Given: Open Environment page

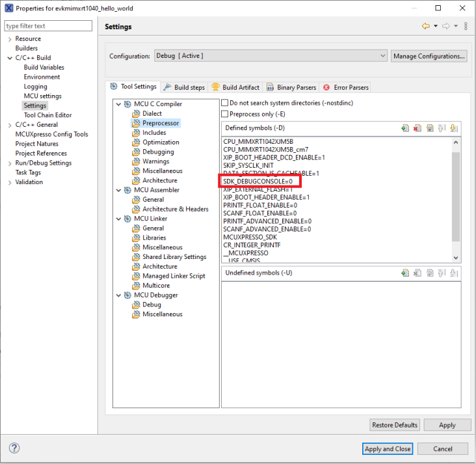Looking at the screenshot, I should tap(42, 77).
